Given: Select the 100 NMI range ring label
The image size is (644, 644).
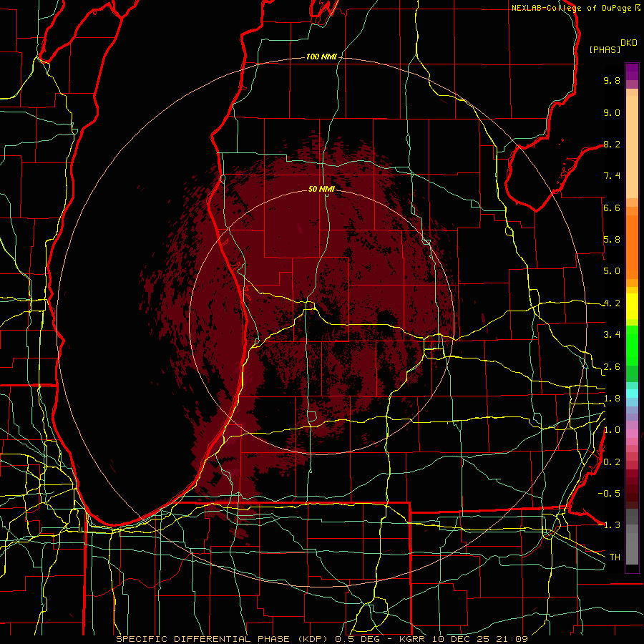Looking at the screenshot, I should click(x=321, y=57).
